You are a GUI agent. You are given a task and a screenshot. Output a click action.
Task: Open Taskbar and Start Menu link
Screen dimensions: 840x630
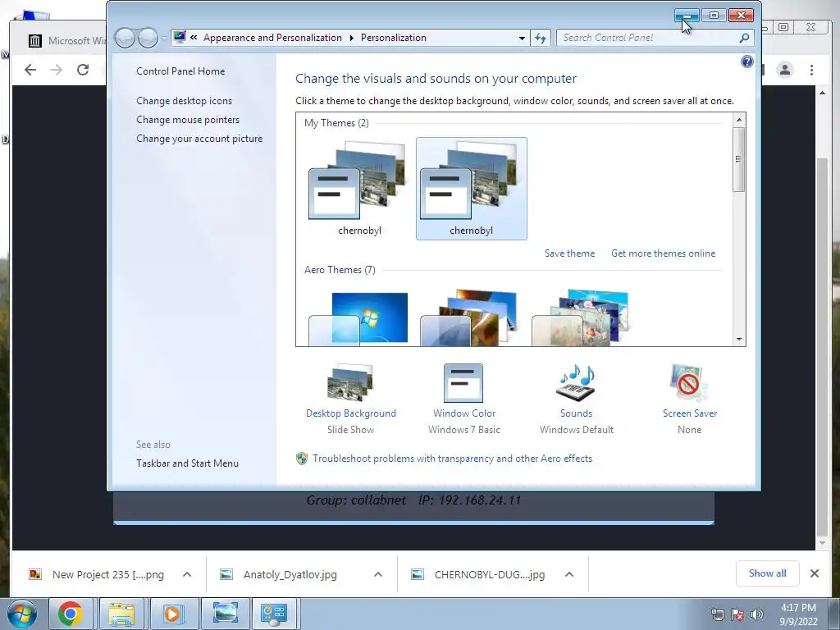pyautogui.click(x=187, y=463)
